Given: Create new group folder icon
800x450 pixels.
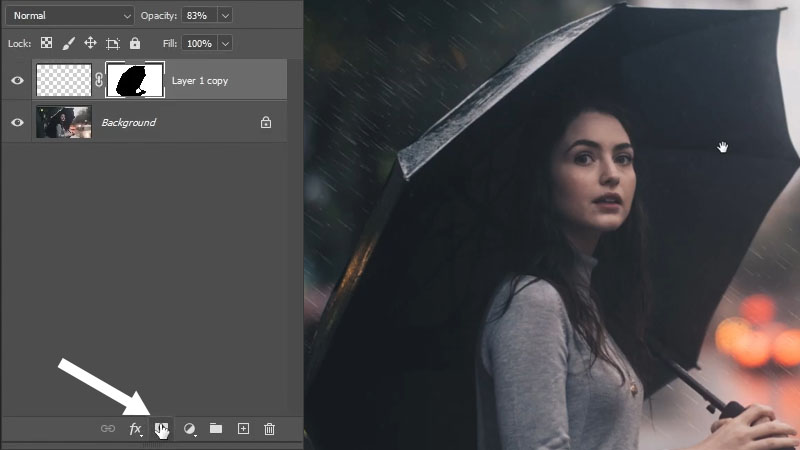Looking at the screenshot, I should [x=216, y=429].
